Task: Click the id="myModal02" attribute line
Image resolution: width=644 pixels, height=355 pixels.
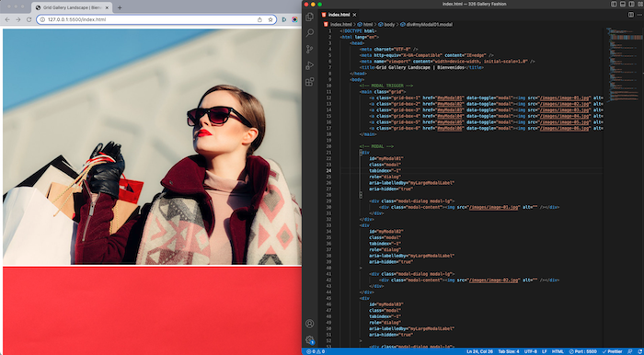Action: click(x=386, y=231)
